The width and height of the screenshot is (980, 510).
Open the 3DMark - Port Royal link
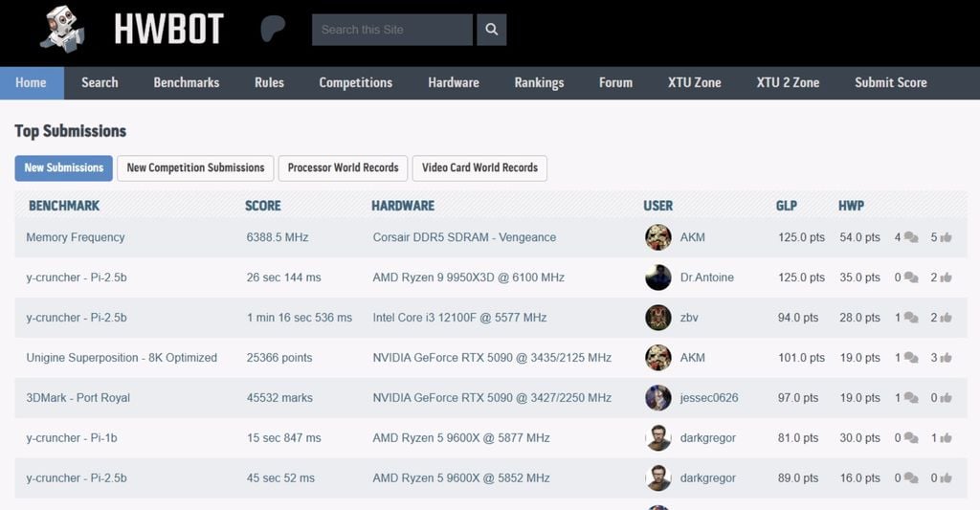coord(78,397)
